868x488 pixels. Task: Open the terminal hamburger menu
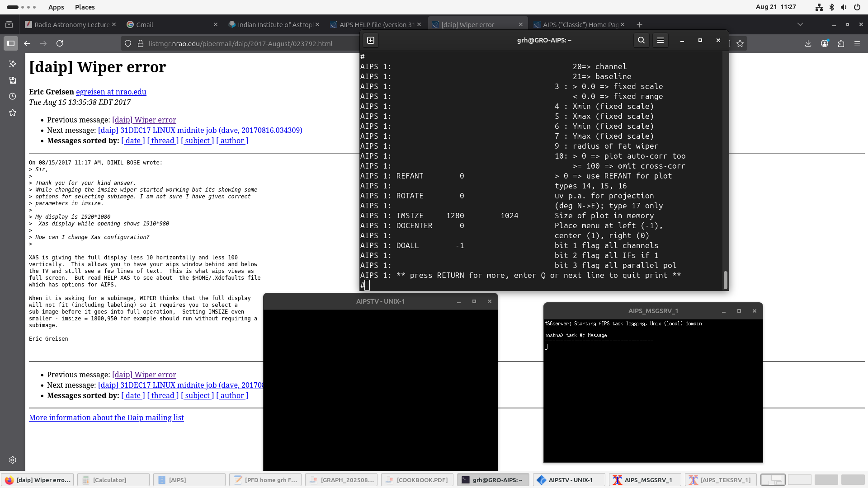(660, 40)
